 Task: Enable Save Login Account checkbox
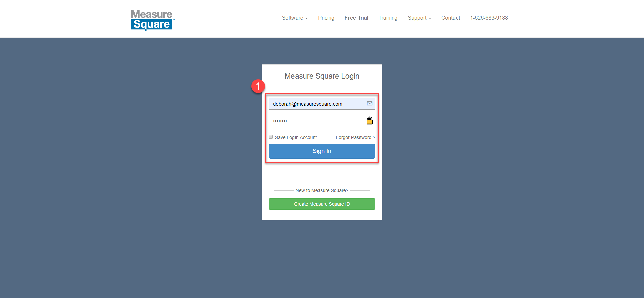[x=271, y=137]
